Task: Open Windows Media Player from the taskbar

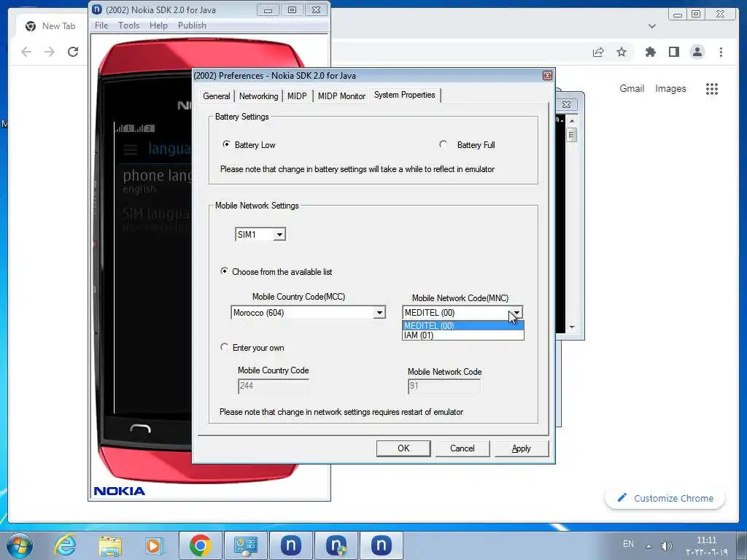Action: coord(154,545)
